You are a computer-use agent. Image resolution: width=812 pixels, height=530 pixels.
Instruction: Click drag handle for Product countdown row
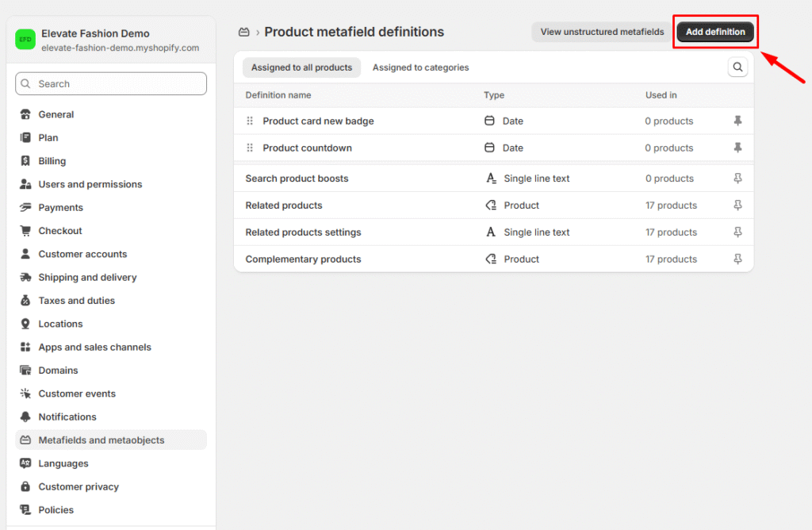coord(250,148)
